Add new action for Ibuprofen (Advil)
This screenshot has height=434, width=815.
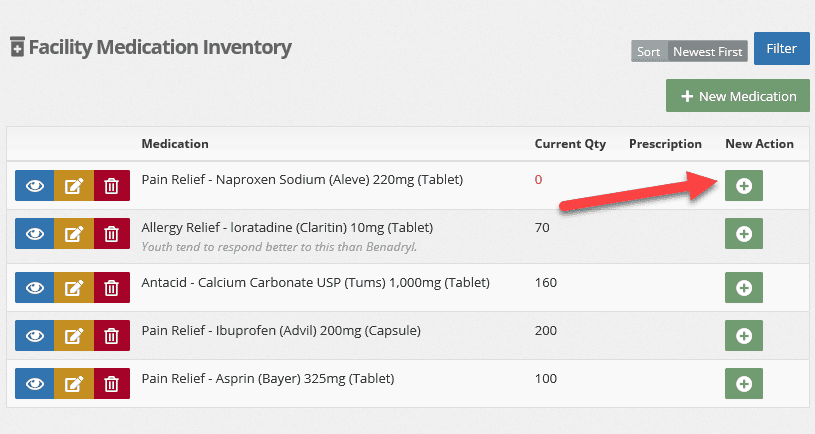click(744, 336)
